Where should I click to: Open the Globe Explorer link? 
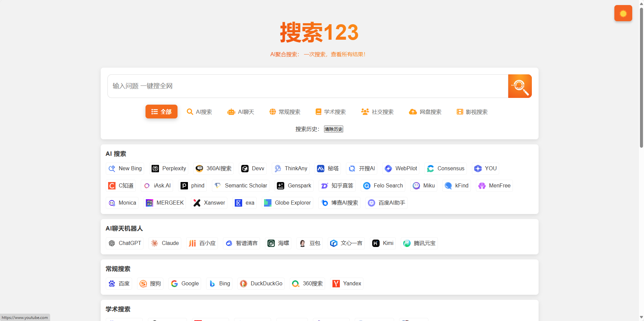point(288,203)
